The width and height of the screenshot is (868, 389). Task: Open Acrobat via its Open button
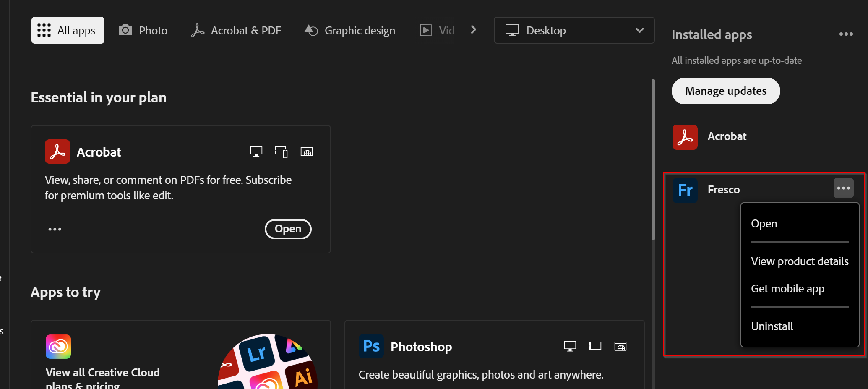[x=288, y=229]
